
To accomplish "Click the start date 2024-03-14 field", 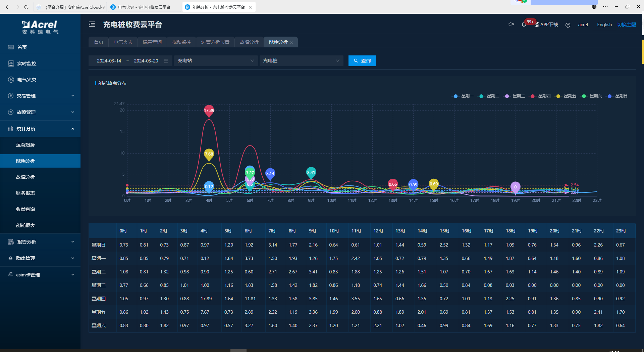I will pyautogui.click(x=109, y=61).
